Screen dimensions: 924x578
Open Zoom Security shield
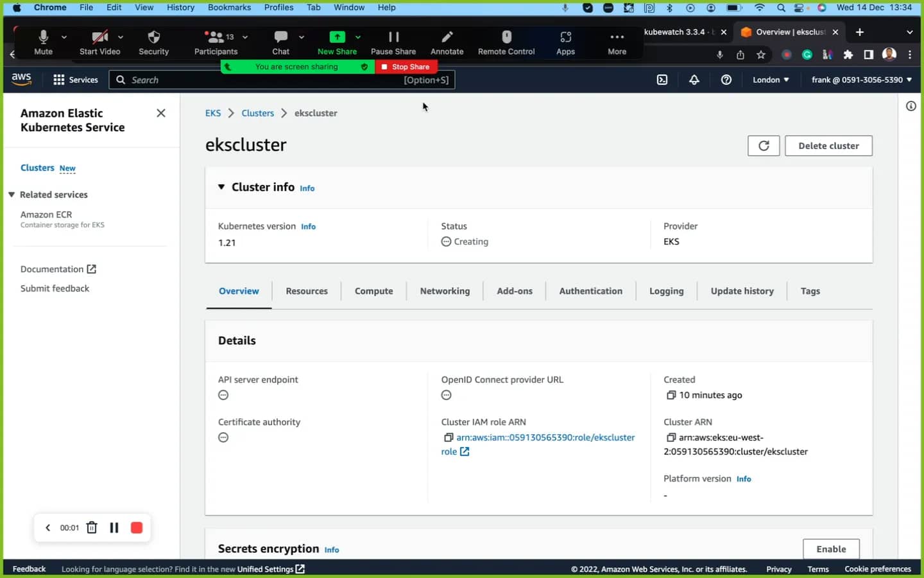[153, 42]
